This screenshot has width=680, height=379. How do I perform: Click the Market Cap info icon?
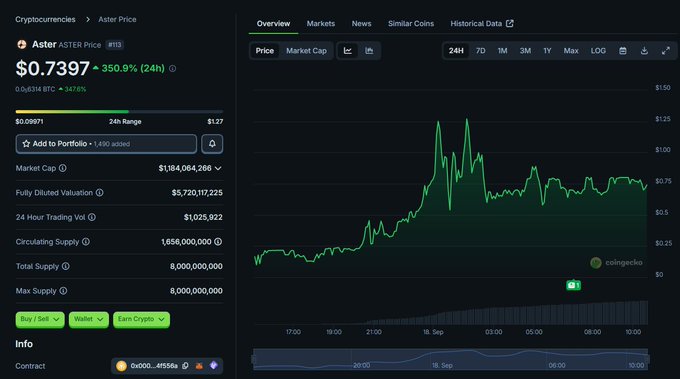tap(63, 168)
